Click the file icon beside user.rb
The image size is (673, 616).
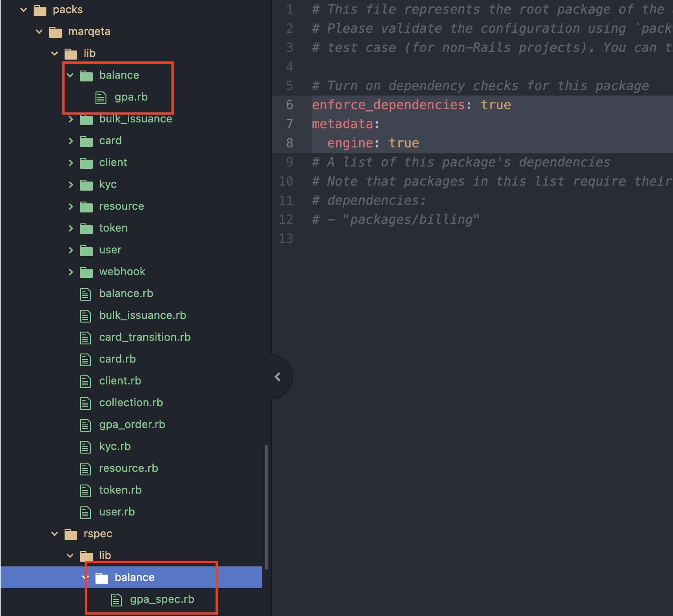(85, 512)
